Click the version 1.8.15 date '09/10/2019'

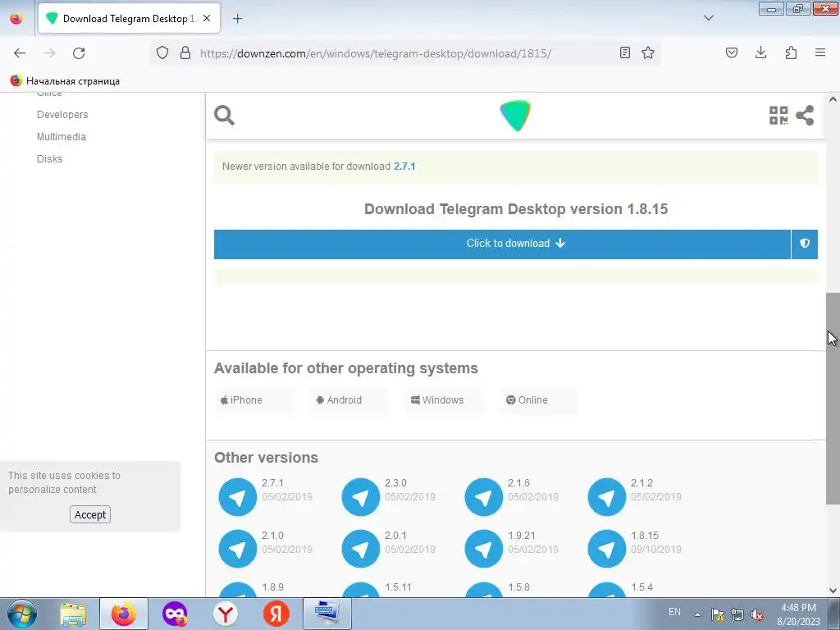point(655,549)
